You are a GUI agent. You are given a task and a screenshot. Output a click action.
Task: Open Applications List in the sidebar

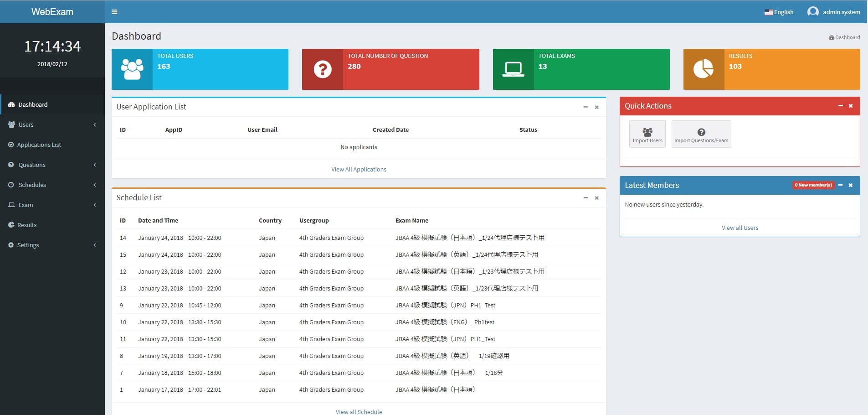[52, 145]
